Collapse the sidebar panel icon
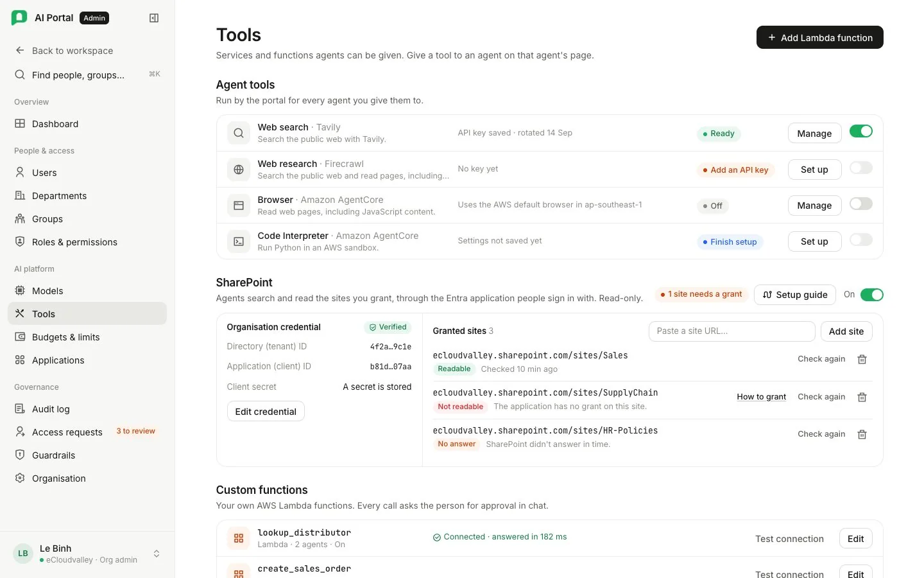Screen dimensions: 924x578 click(x=154, y=18)
